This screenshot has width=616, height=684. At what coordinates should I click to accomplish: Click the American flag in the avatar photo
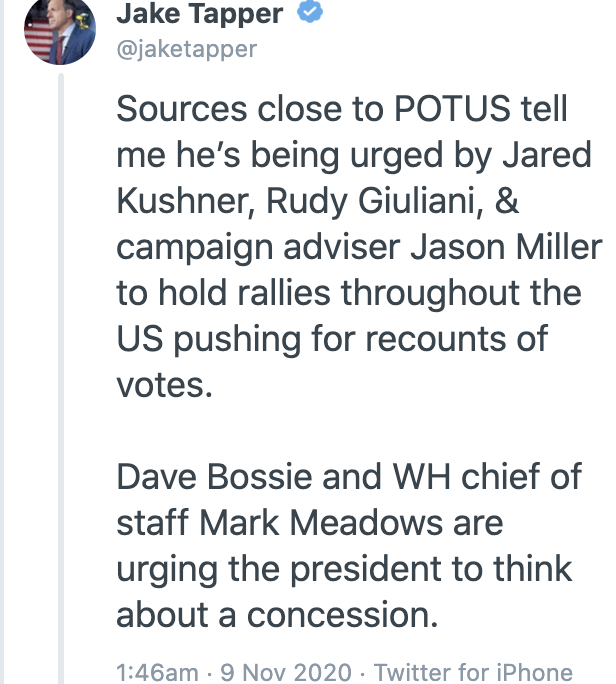[x=39, y=37]
